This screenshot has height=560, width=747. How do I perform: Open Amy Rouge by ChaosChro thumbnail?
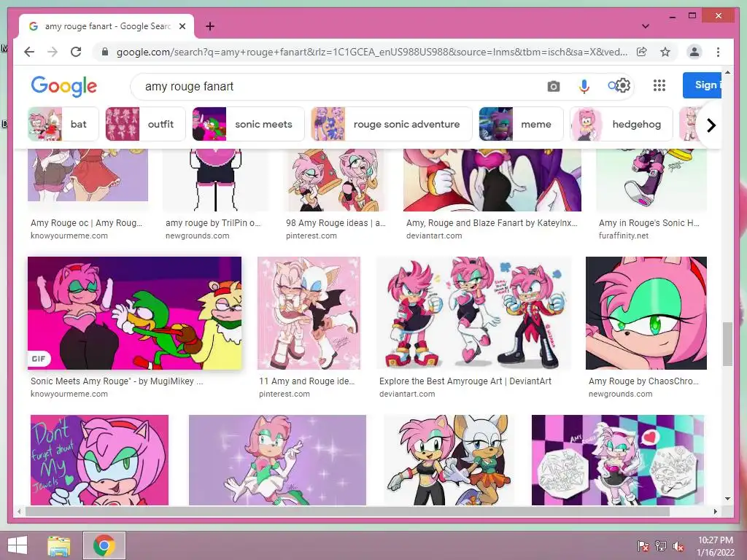[x=646, y=313]
